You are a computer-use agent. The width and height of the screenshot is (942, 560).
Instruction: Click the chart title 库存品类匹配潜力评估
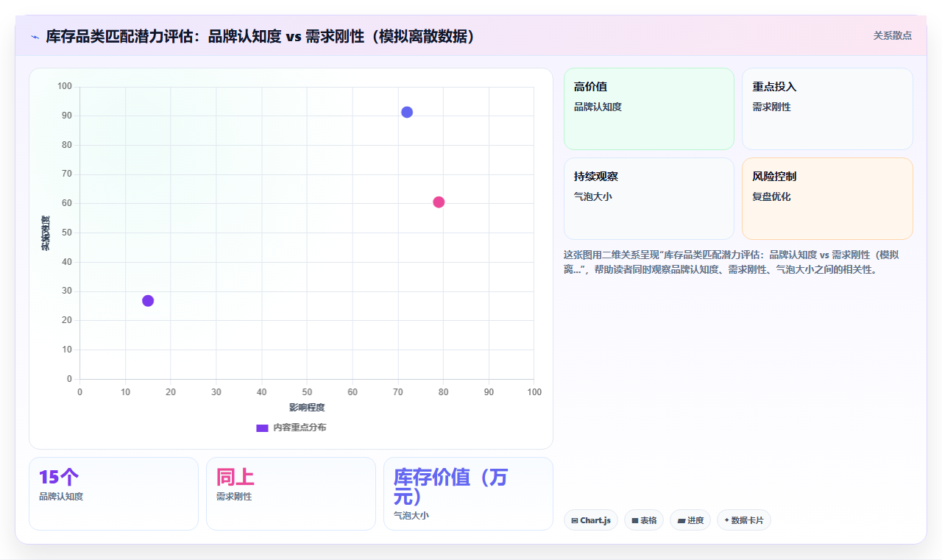[261, 36]
